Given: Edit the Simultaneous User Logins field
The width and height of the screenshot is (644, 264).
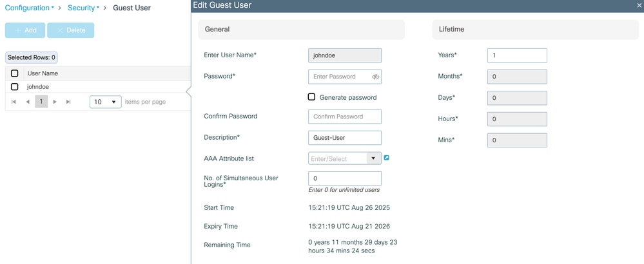Looking at the screenshot, I should pyautogui.click(x=345, y=178).
